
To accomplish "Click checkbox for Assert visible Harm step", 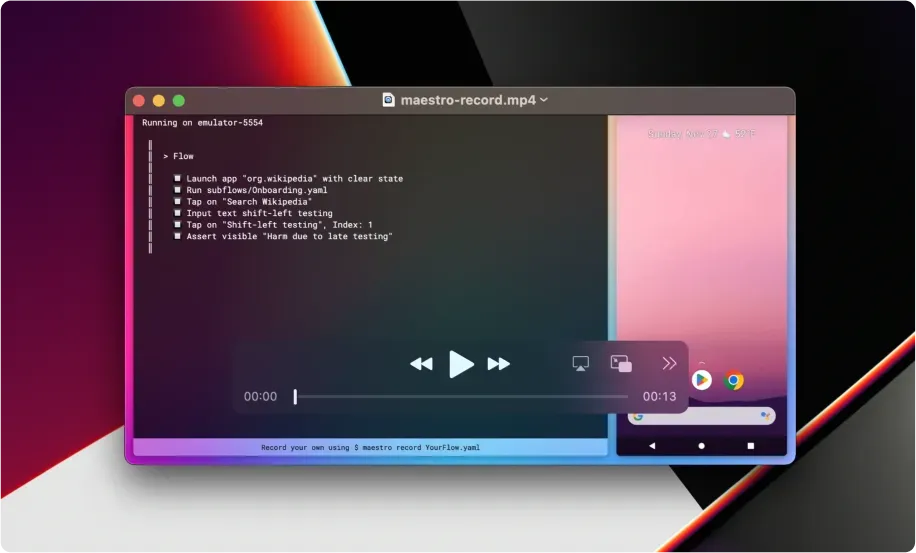I will pyautogui.click(x=177, y=236).
